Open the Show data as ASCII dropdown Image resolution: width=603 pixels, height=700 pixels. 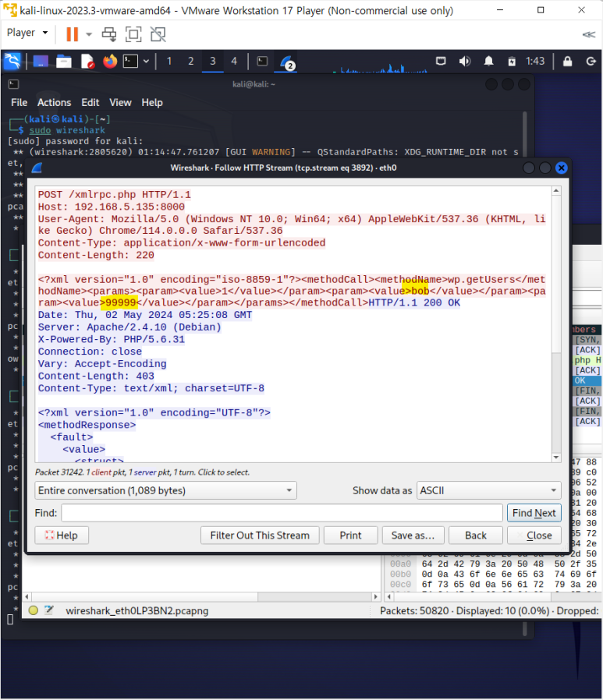[x=488, y=490]
